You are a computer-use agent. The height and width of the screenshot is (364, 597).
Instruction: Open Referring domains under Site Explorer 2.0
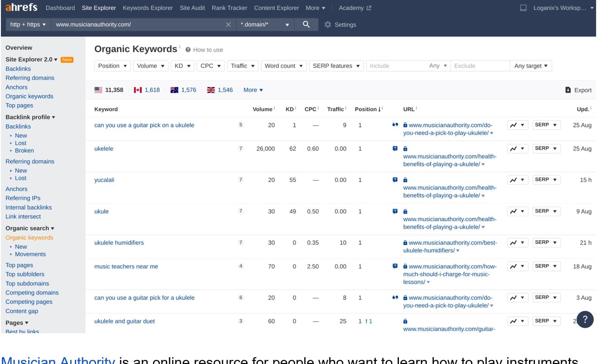[x=30, y=78]
